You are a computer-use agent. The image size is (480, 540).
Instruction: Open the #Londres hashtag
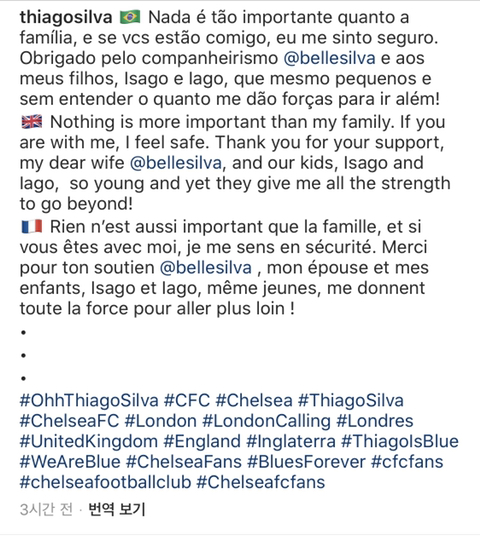[375, 421]
